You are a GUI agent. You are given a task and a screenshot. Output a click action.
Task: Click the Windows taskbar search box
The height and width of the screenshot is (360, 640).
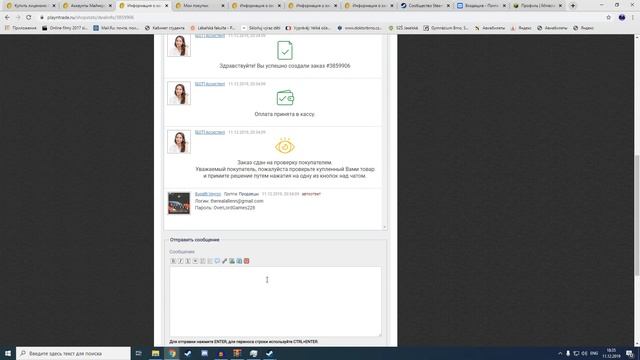click(x=73, y=353)
